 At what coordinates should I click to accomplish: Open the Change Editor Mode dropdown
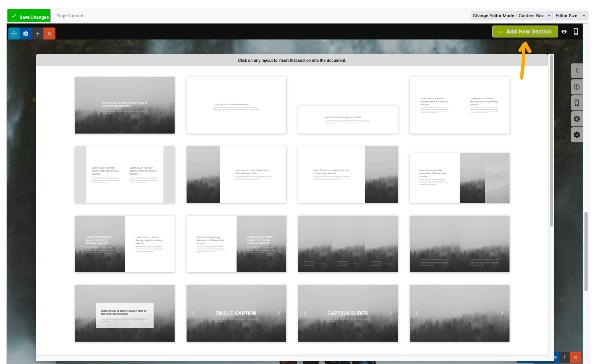(511, 16)
